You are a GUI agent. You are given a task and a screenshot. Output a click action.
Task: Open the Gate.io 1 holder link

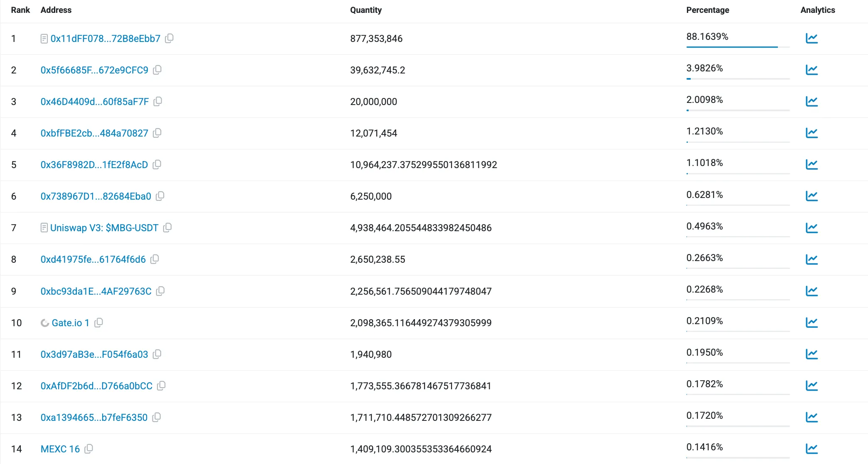pyautogui.click(x=71, y=323)
